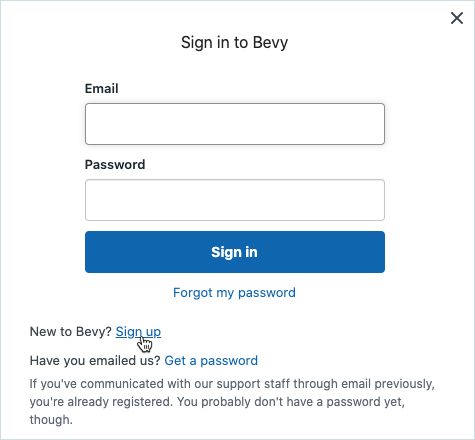Focus the Email input field
The width and height of the screenshot is (475, 440).
tap(235, 124)
